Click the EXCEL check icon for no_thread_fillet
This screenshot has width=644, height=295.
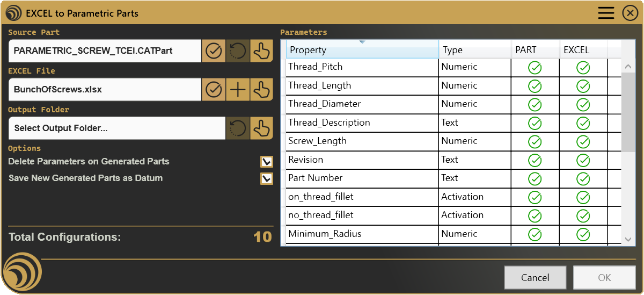click(583, 216)
